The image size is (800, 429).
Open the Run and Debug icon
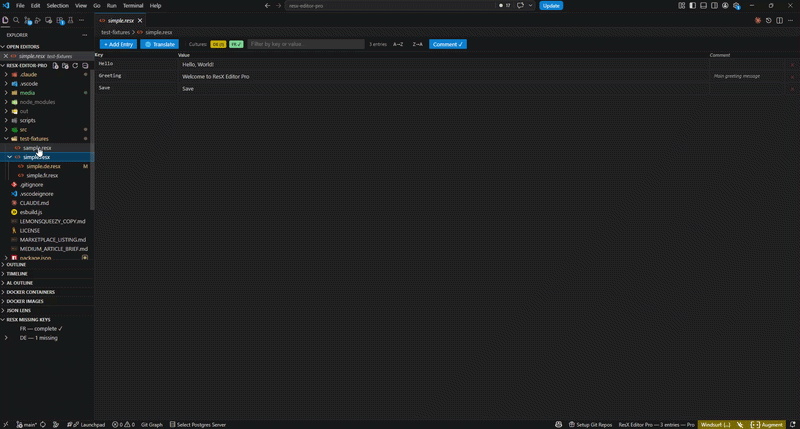[x=38, y=20]
